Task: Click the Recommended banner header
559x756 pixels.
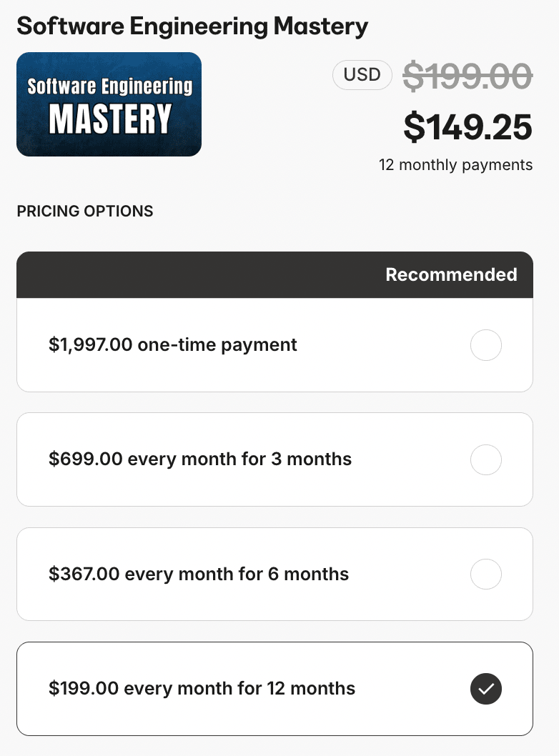Action: click(x=451, y=275)
